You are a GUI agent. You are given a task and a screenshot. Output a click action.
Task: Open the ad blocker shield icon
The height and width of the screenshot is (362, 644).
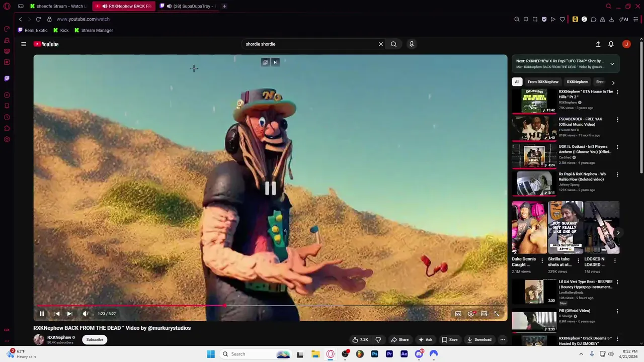pos(544,19)
